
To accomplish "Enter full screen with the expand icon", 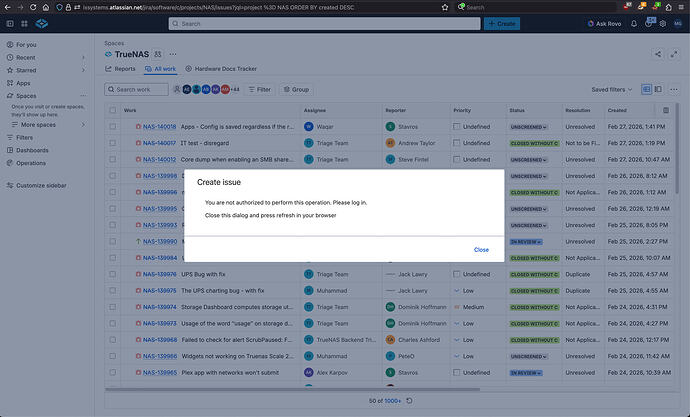I will click(x=674, y=54).
